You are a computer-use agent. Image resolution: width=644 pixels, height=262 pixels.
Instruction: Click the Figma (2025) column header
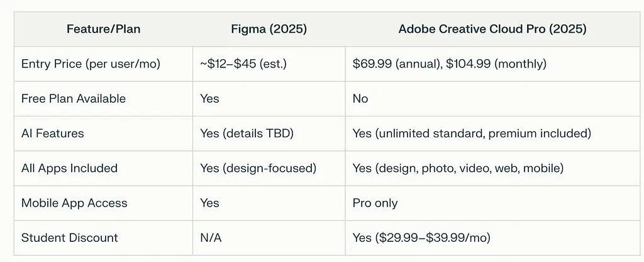tap(269, 29)
